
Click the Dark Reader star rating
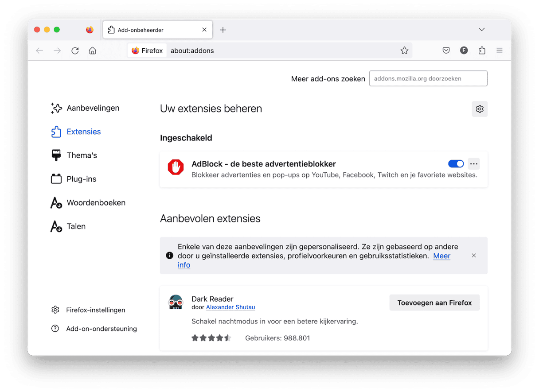point(211,338)
